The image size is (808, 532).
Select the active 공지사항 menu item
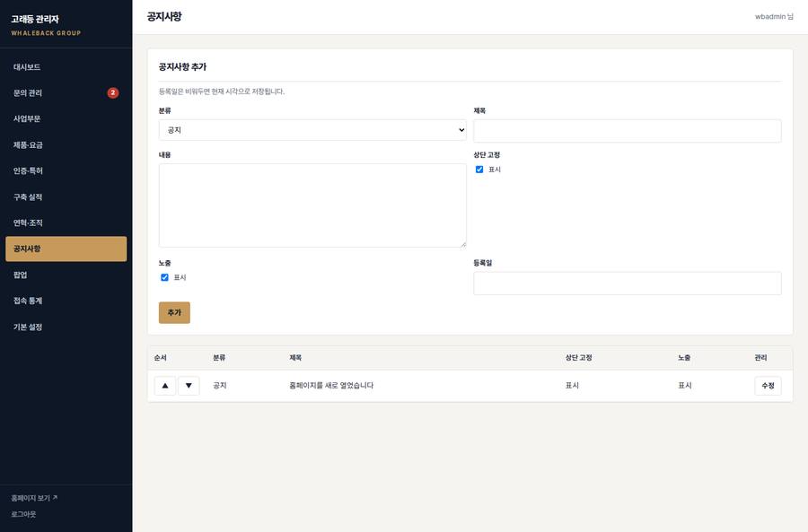[66, 249]
